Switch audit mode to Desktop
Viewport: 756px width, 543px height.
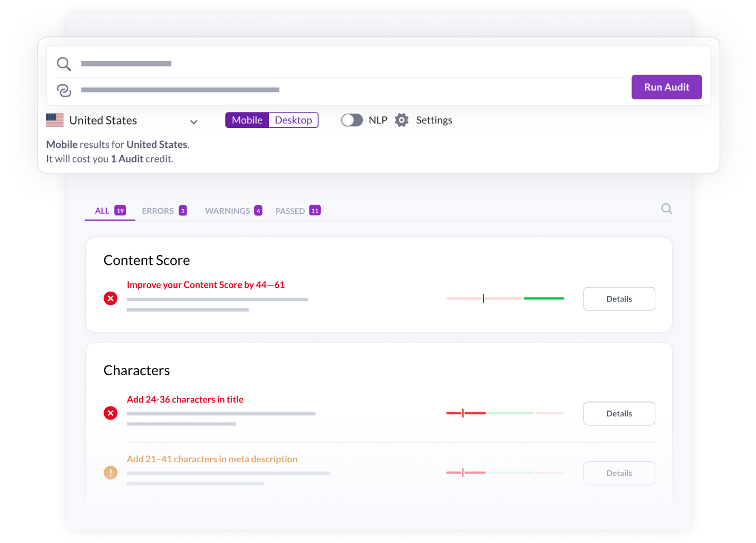pos(293,120)
